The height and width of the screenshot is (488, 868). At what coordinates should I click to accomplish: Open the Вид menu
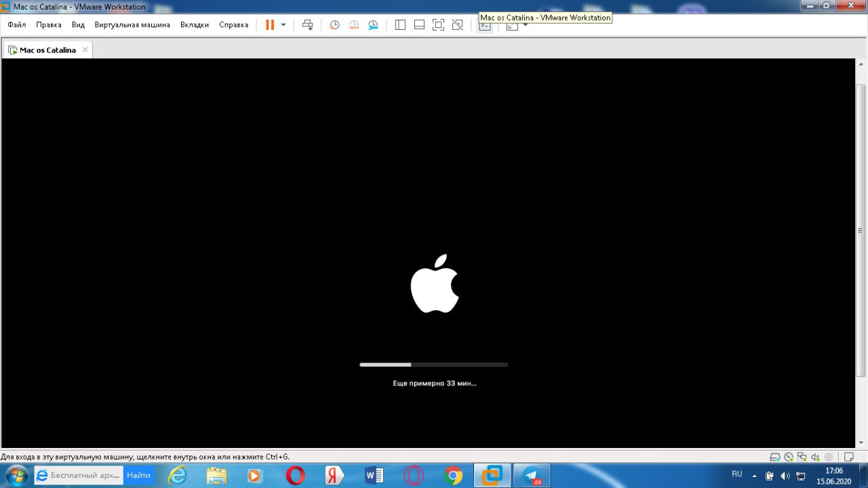click(78, 24)
